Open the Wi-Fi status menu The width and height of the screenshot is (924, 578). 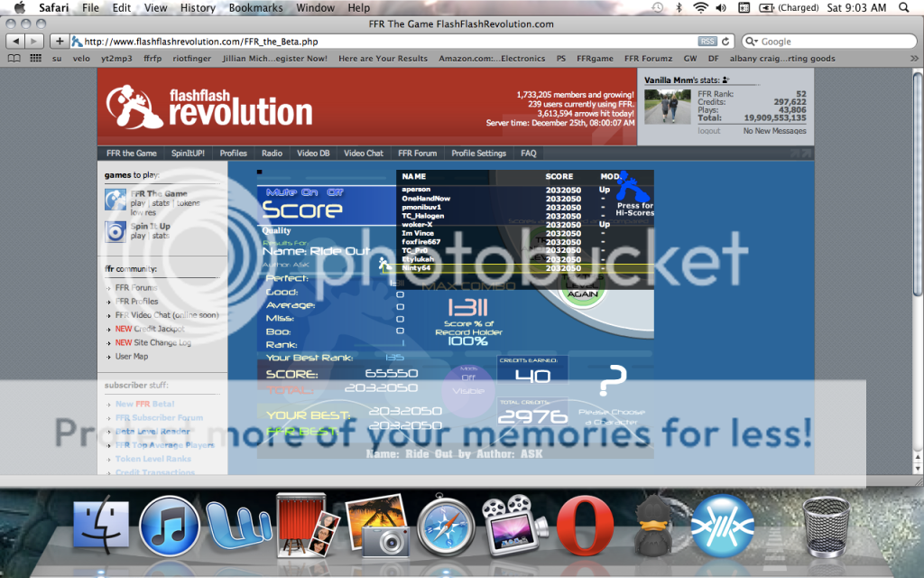(x=701, y=8)
